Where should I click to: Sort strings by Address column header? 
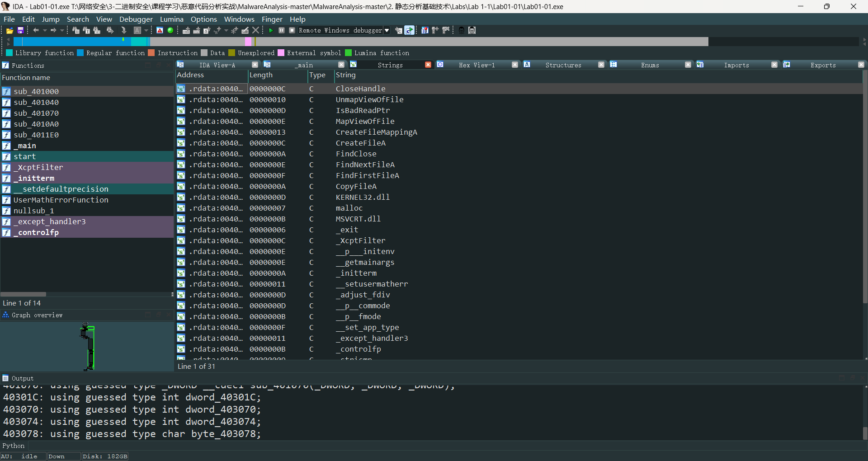212,75
